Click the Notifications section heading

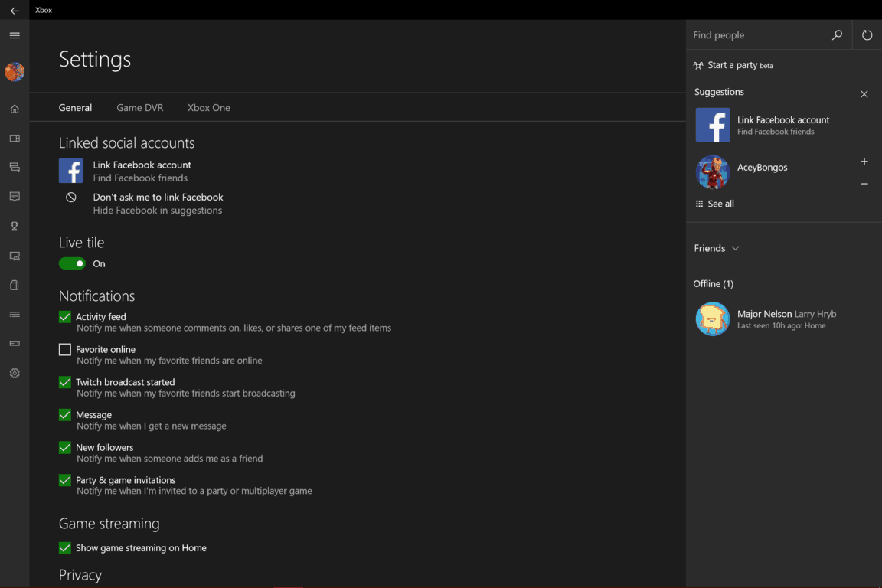(x=96, y=296)
